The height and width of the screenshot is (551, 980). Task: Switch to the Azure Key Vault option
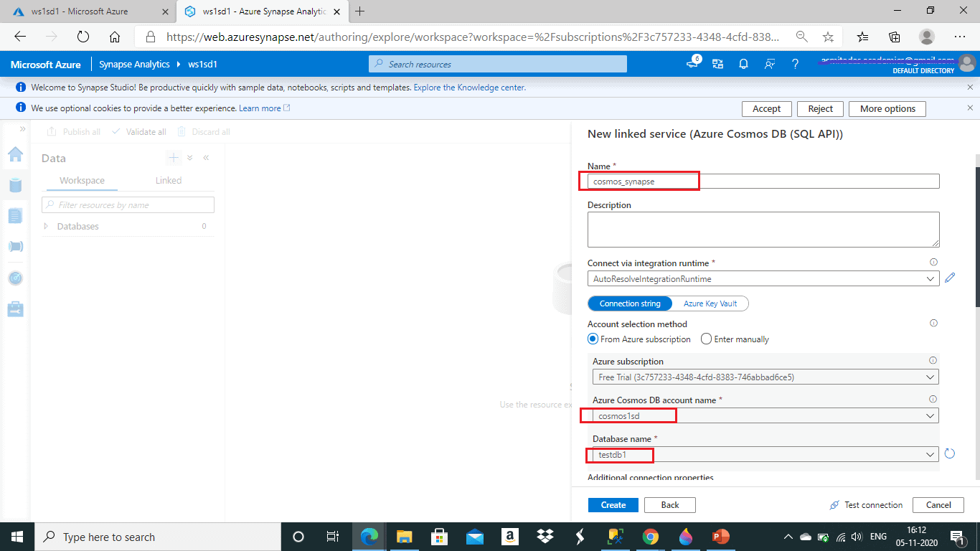pyautogui.click(x=710, y=303)
